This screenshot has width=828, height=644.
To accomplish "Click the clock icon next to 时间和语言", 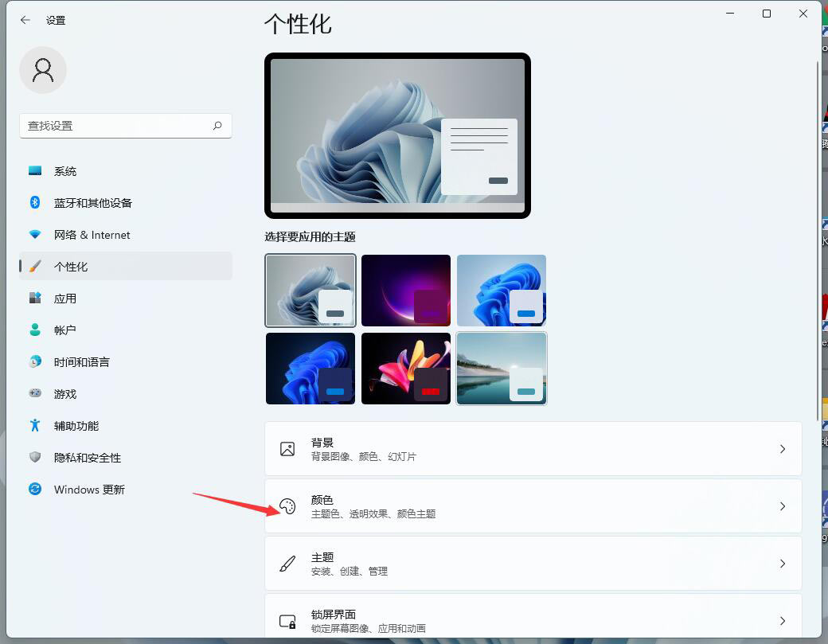I will [33, 361].
